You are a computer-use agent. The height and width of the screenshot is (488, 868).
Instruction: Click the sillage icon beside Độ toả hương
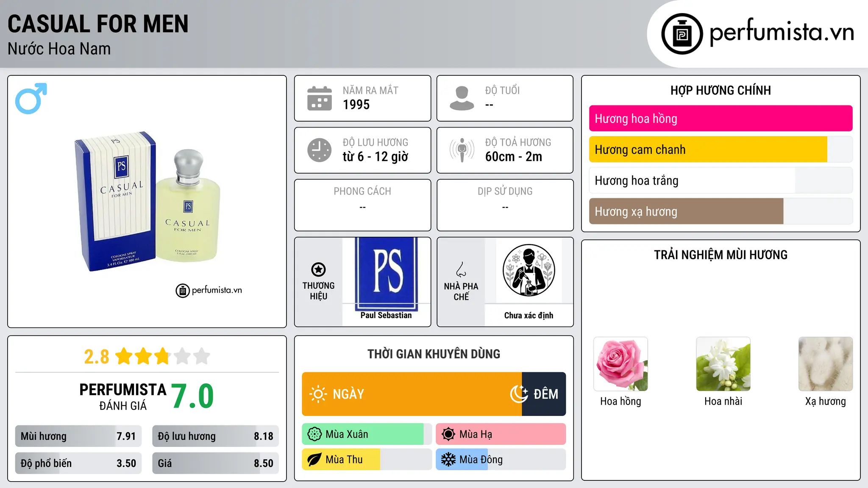point(462,150)
